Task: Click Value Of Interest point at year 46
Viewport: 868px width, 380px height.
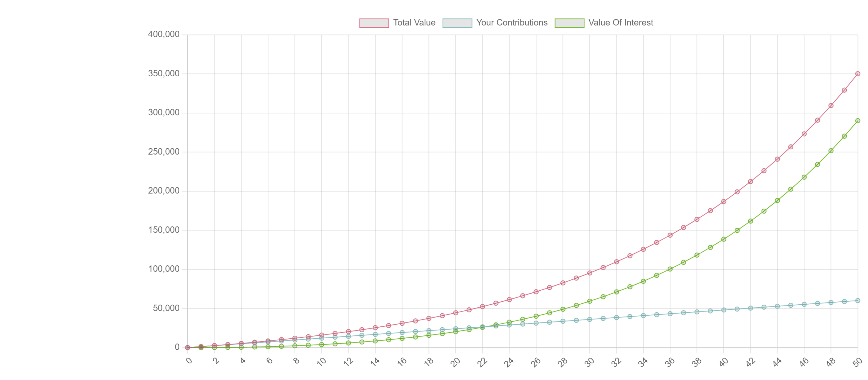Action: pyautogui.click(x=804, y=177)
